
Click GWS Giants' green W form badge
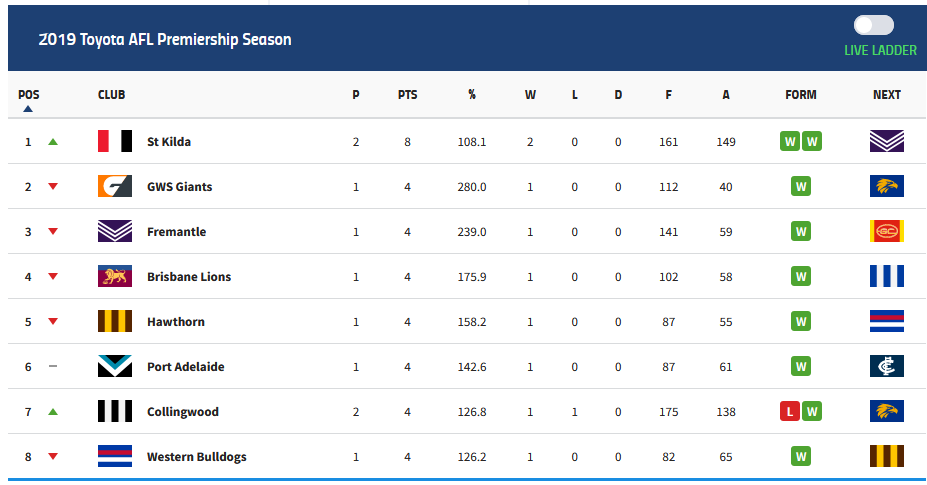click(x=800, y=187)
